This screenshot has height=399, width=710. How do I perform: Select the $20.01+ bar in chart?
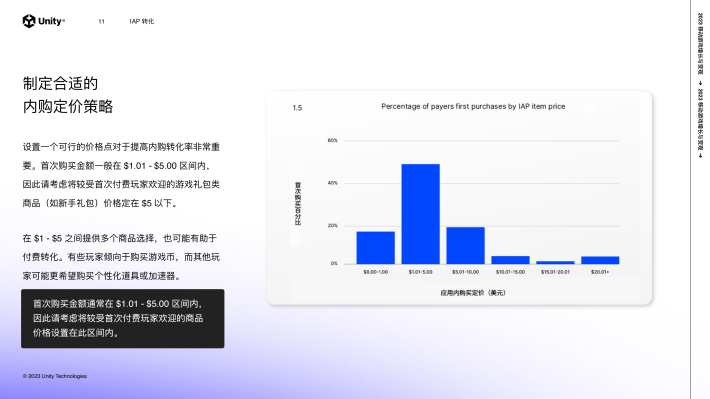[600, 260]
